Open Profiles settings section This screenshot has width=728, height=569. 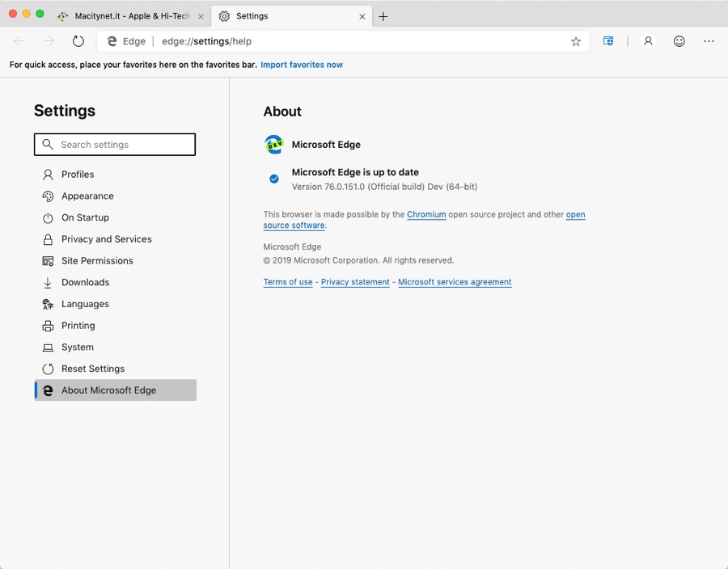(78, 175)
